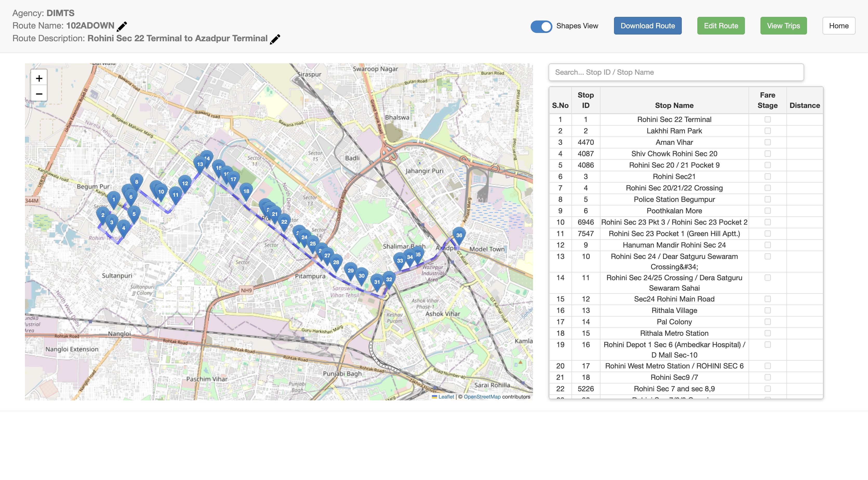The width and height of the screenshot is (868, 480).
Task: Select Sec24 Rohini Main Road row
Action: [686, 299]
